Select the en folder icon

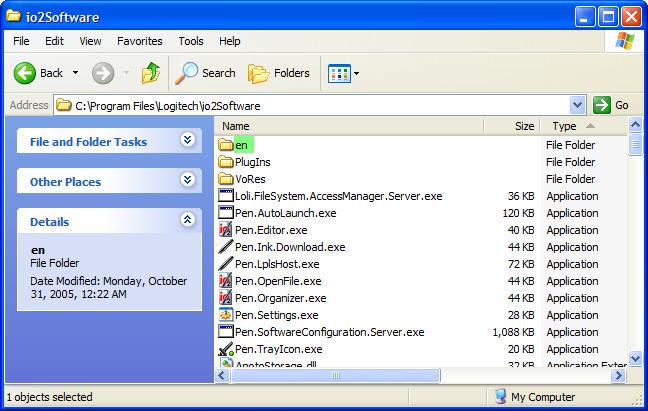(x=226, y=145)
